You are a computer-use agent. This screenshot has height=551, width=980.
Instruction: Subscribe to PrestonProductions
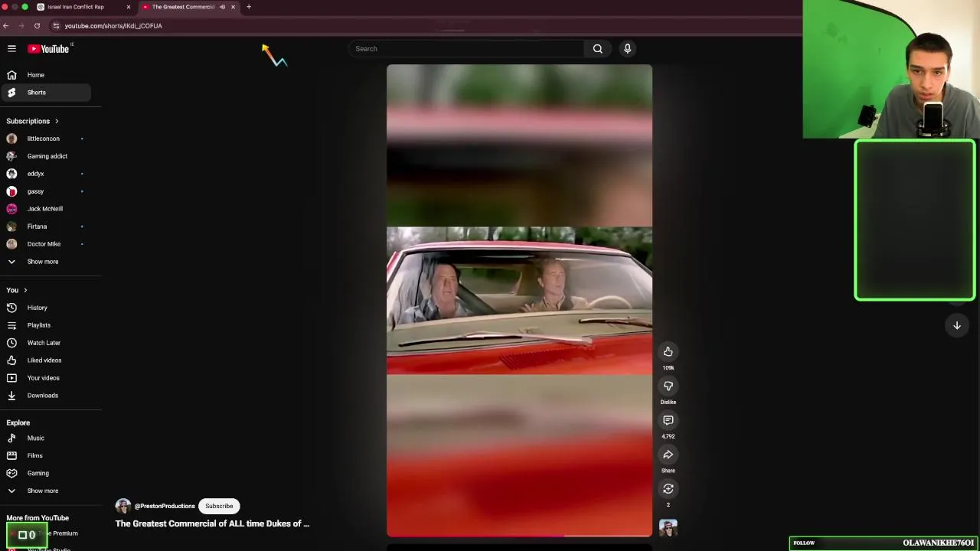tap(219, 506)
